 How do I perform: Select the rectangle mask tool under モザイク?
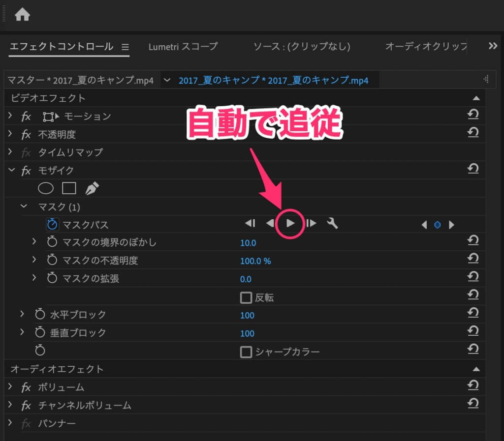tap(69, 188)
